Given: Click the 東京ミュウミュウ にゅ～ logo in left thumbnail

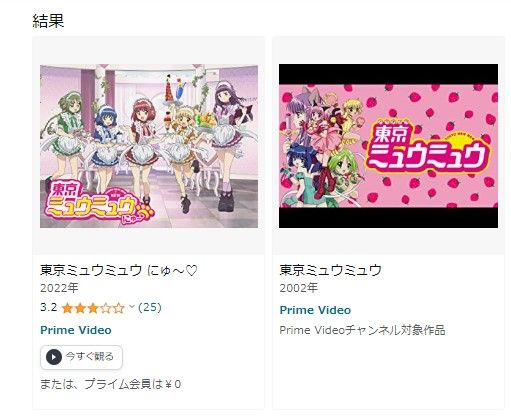Looking at the screenshot, I should click(99, 204).
